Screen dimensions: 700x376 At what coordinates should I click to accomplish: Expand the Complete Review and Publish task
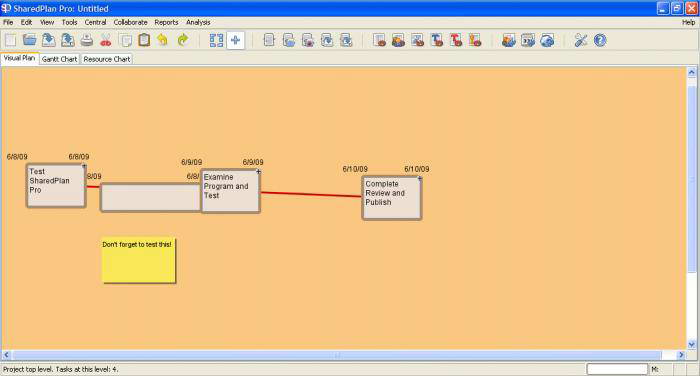pyautogui.click(x=420, y=178)
